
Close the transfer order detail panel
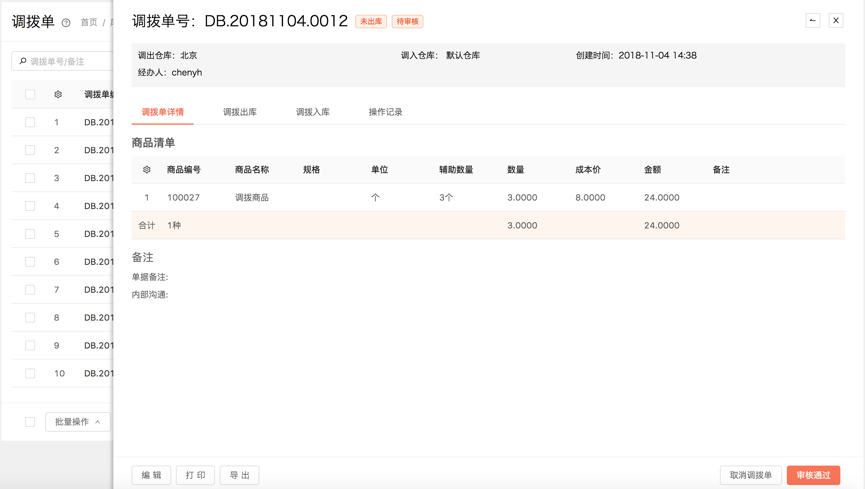click(x=836, y=20)
